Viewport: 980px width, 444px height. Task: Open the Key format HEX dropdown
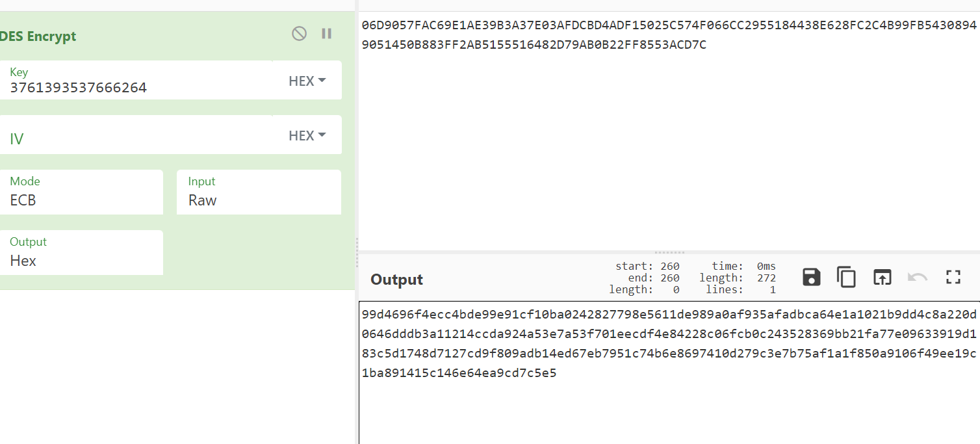tap(307, 81)
